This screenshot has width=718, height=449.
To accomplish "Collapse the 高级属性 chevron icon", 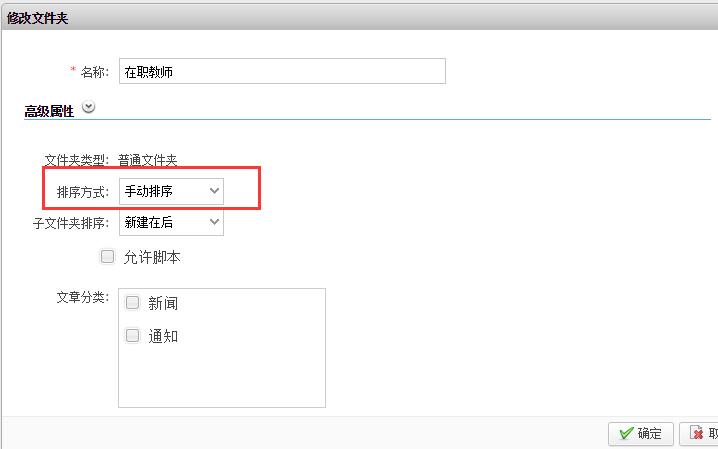I will click(x=89, y=108).
